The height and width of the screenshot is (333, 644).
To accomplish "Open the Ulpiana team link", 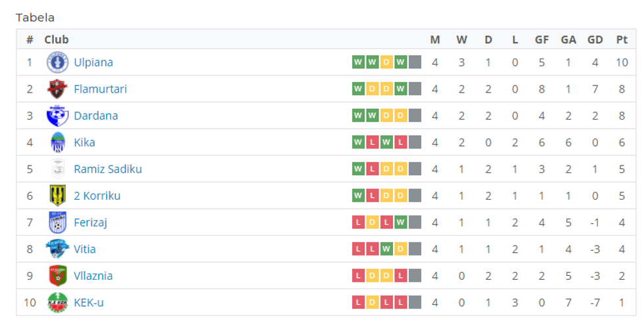I will [x=93, y=62].
